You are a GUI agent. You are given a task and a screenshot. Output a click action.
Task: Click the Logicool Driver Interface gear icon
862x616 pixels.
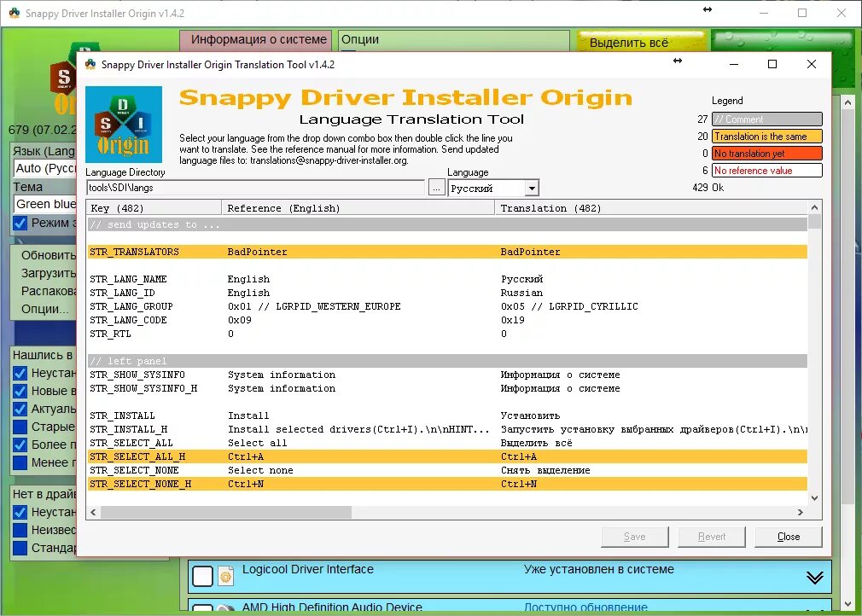pos(225,577)
